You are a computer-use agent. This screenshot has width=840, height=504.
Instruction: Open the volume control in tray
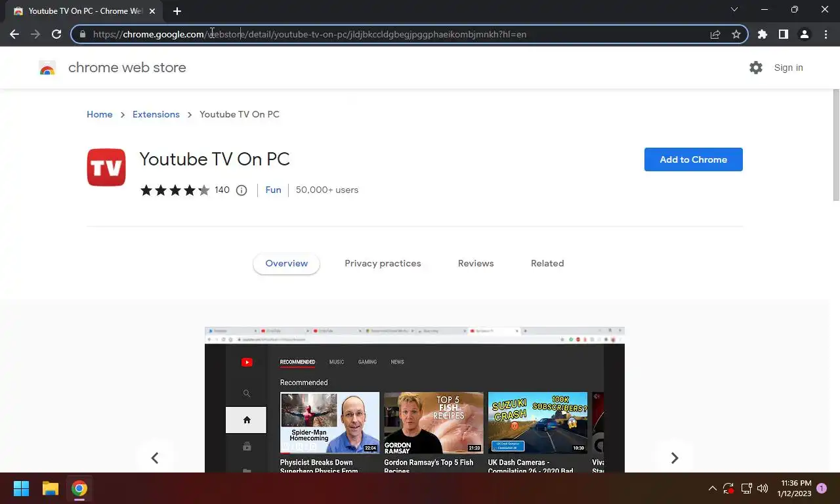click(763, 488)
